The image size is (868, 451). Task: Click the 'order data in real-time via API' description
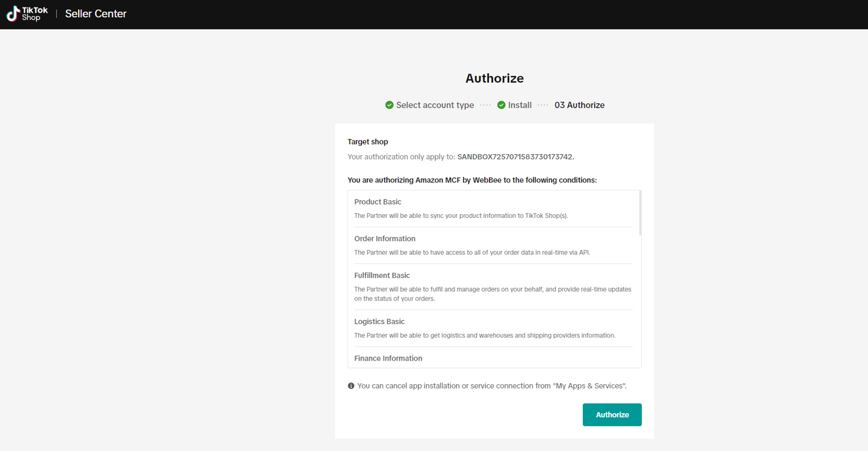(472, 253)
